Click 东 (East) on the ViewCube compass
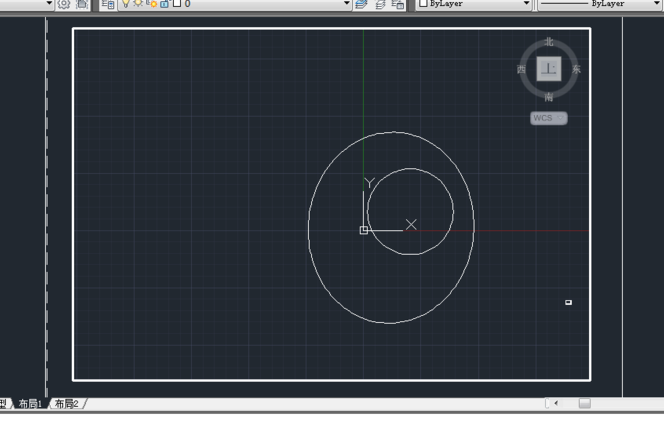 click(577, 69)
